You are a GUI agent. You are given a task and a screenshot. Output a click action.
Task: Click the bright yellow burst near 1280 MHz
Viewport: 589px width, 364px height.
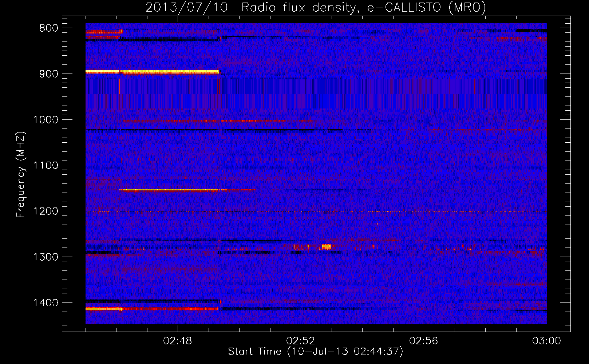(326, 247)
